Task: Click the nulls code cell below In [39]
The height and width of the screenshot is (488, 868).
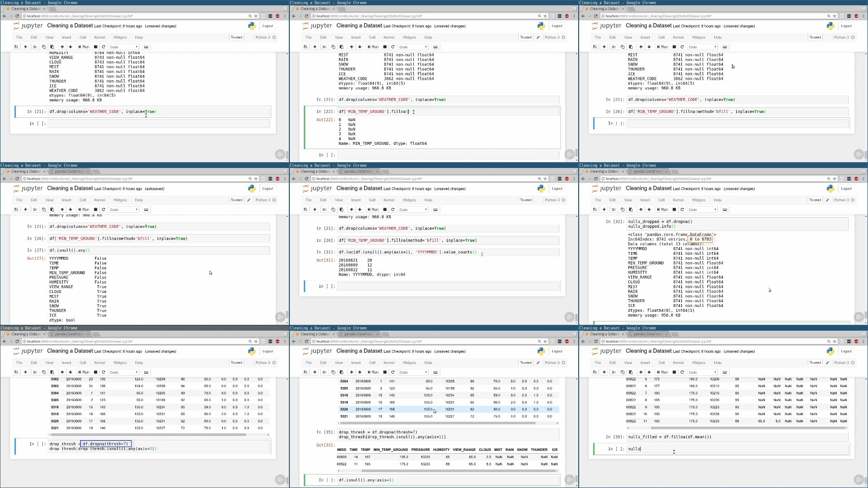Action: tap(737, 449)
